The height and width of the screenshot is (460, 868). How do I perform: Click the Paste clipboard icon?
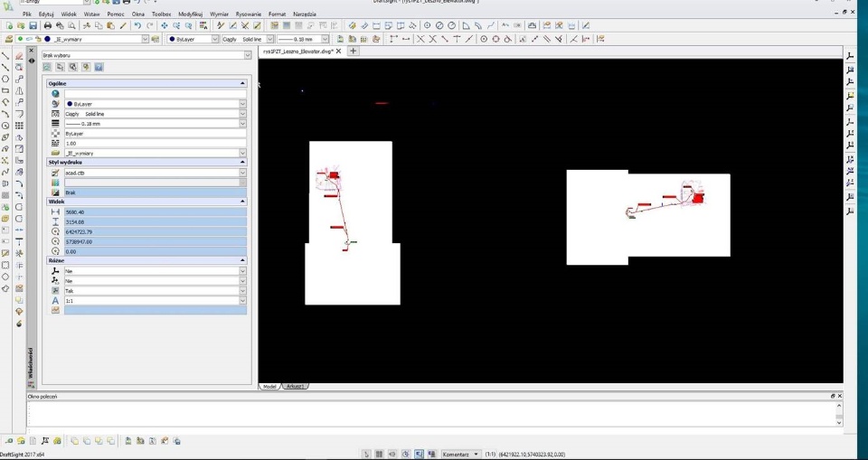110,25
